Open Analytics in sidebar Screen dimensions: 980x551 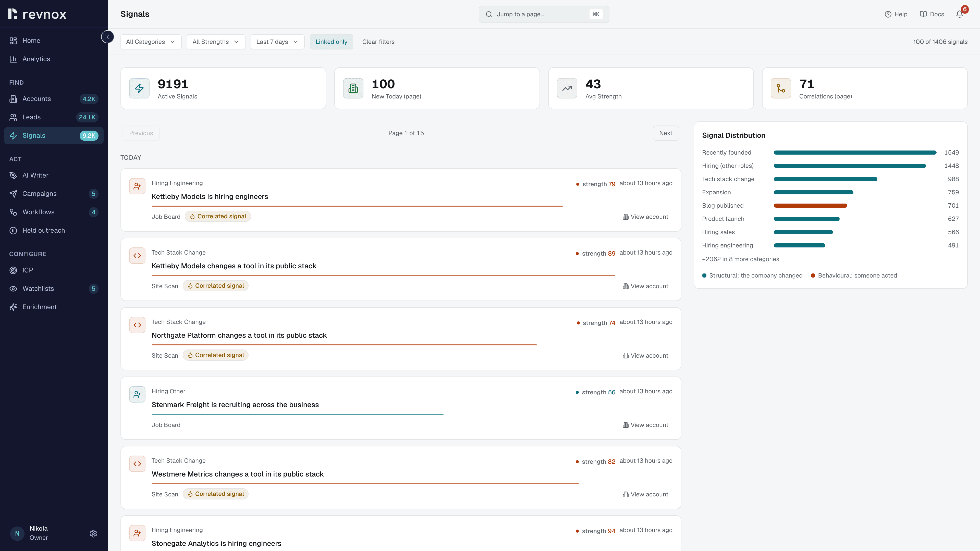[x=54, y=59]
